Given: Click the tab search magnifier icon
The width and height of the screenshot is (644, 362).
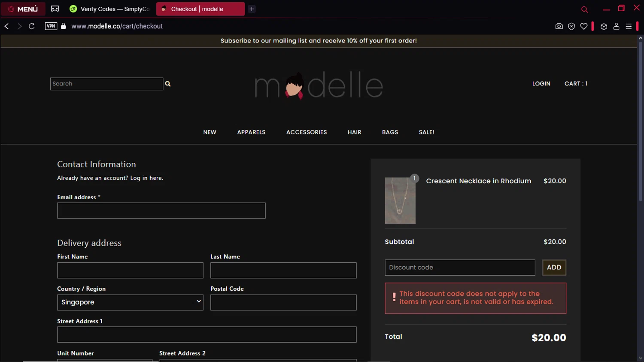Looking at the screenshot, I should tap(584, 9).
